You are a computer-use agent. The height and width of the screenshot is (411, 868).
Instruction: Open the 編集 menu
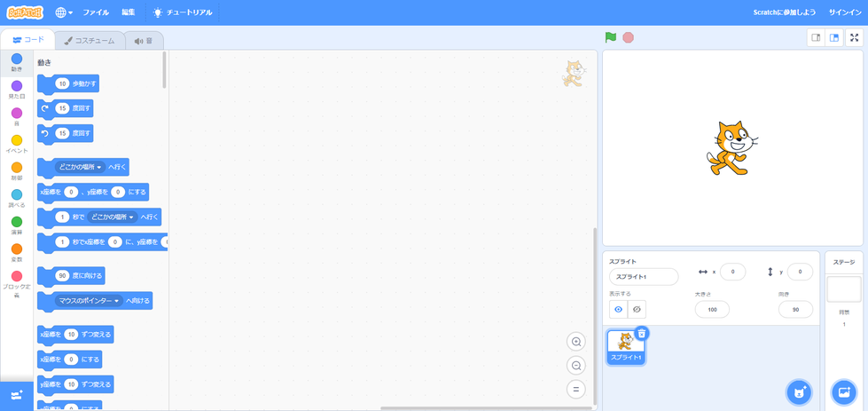pos(129,12)
